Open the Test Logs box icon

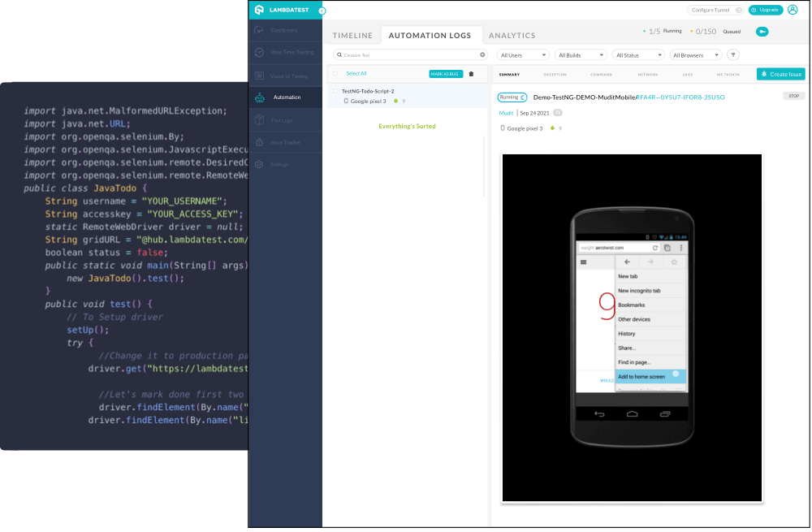click(260, 120)
